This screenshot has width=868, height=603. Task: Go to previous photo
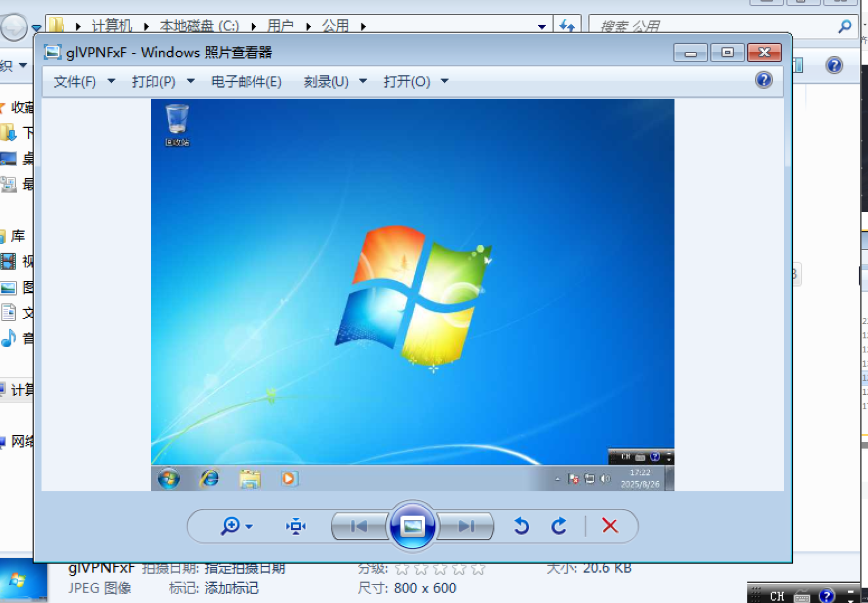click(x=359, y=527)
